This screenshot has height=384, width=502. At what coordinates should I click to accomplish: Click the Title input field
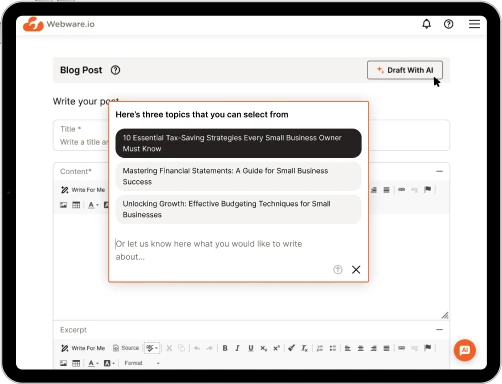click(251, 135)
